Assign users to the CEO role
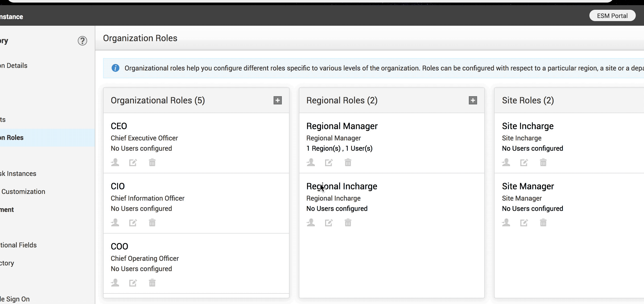The image size is (644, 304). pos(115,163)
